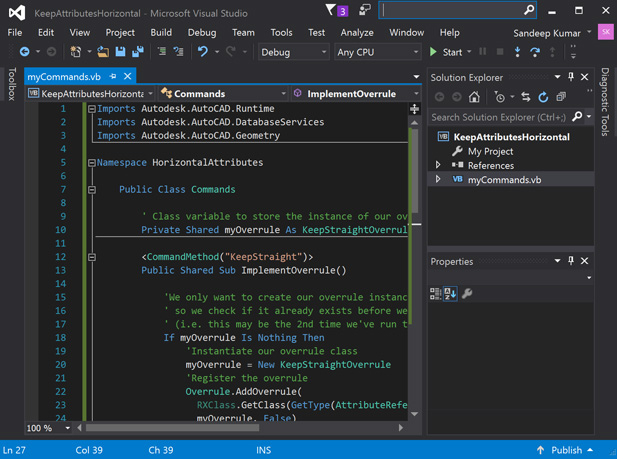Click the editor horizontal scrollbar thumb
This screenshot has width=617, height=459.
(172, 428)
